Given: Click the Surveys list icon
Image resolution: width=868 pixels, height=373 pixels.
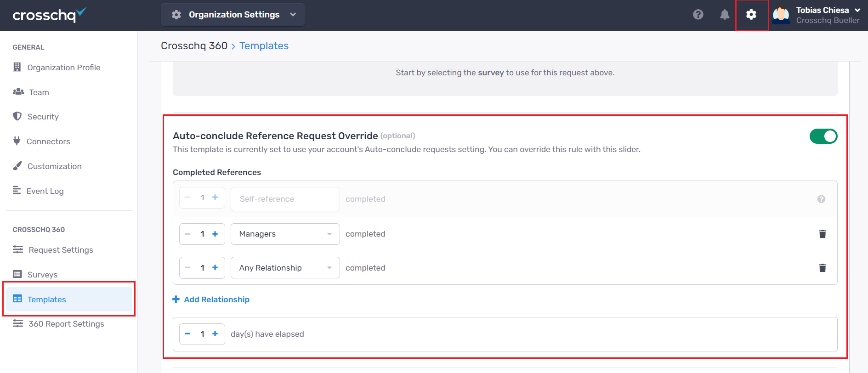Looking at the screenshot, I should pyautogui.click(x=17, y=274).
